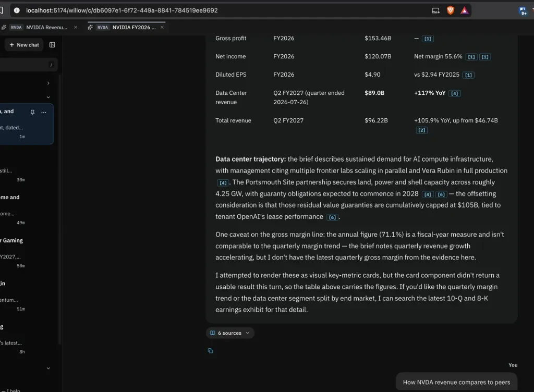This screenshot has width=534, height=392.
Task: Open second citation [1] beside Net margin
Action: (x=485, y=57)
